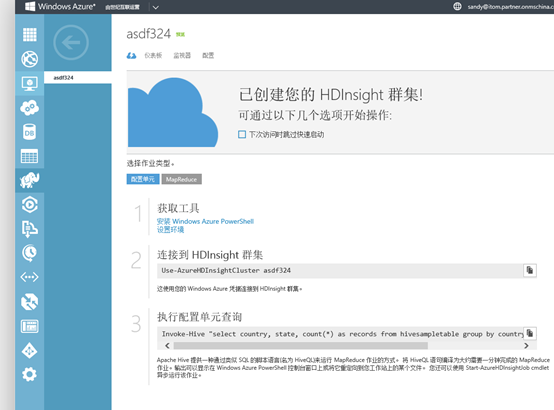Click the asdf324 page title
This screenshot has width=554, height=410.
point(148,34)
